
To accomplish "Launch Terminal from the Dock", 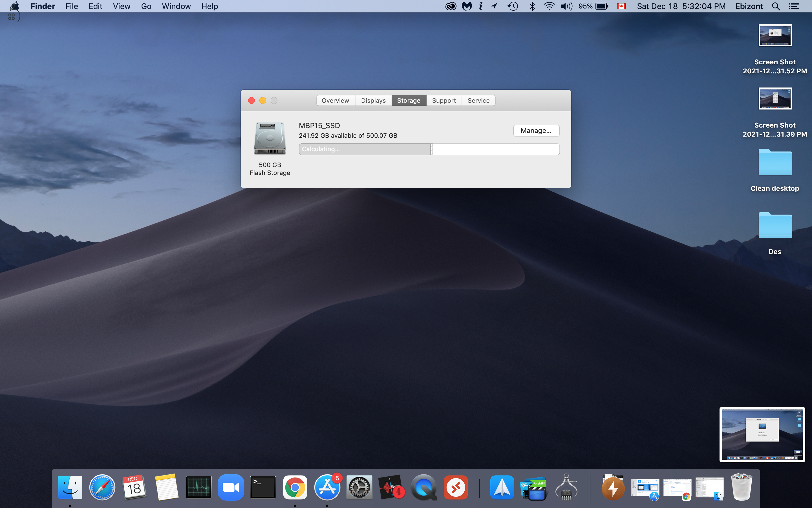I will (x=263, y=487).
